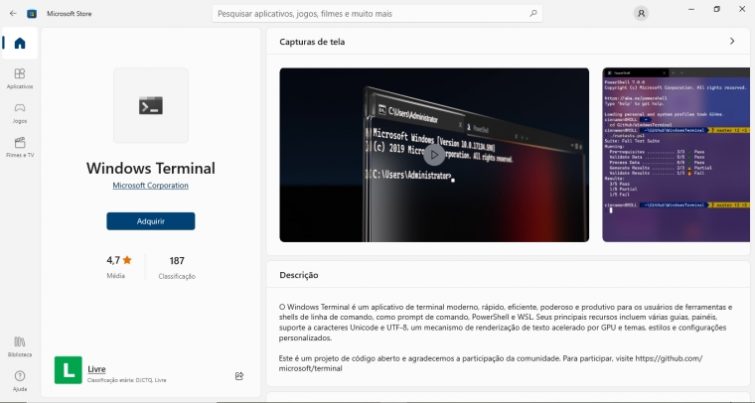The image size is (755, 403).
Task: Open the purple PowerShell screenshot thumbnail
Action: click(x=676, y=155)
